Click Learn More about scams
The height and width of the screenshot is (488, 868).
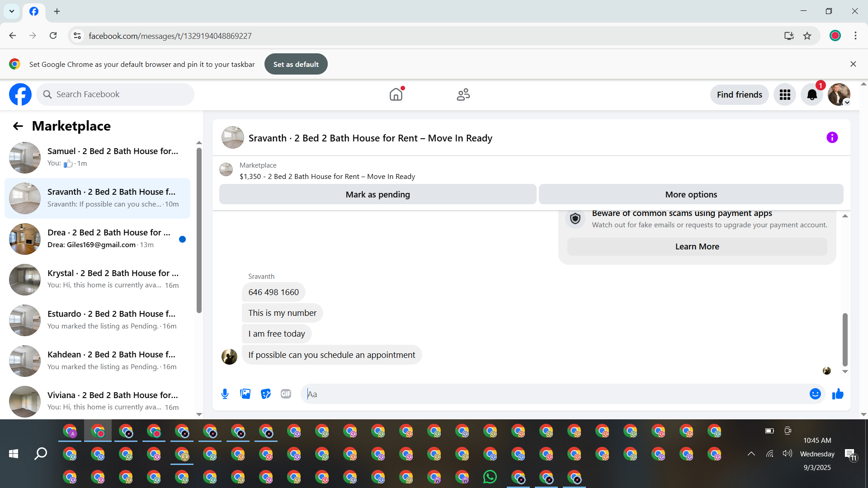[697, 247]
